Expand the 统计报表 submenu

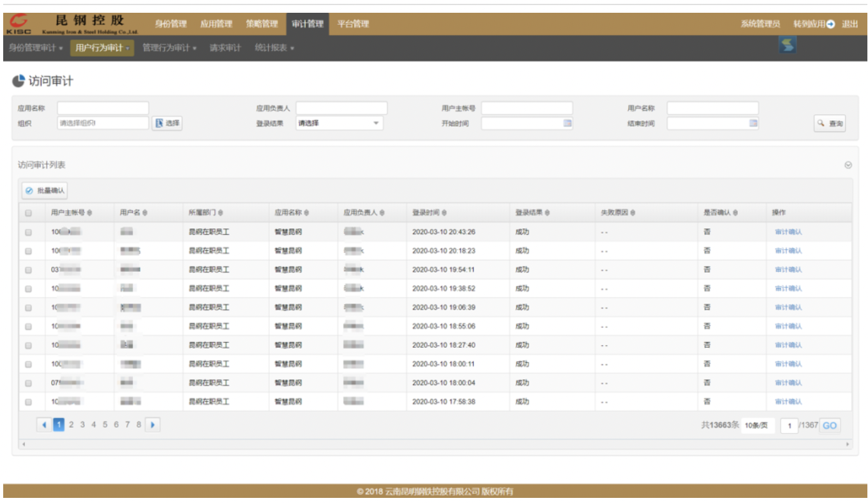click(274, 48)
